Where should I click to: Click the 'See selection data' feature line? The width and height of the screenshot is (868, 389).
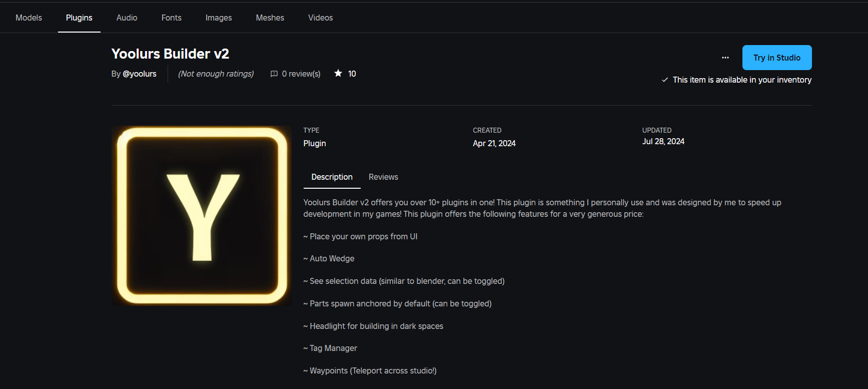404,281
